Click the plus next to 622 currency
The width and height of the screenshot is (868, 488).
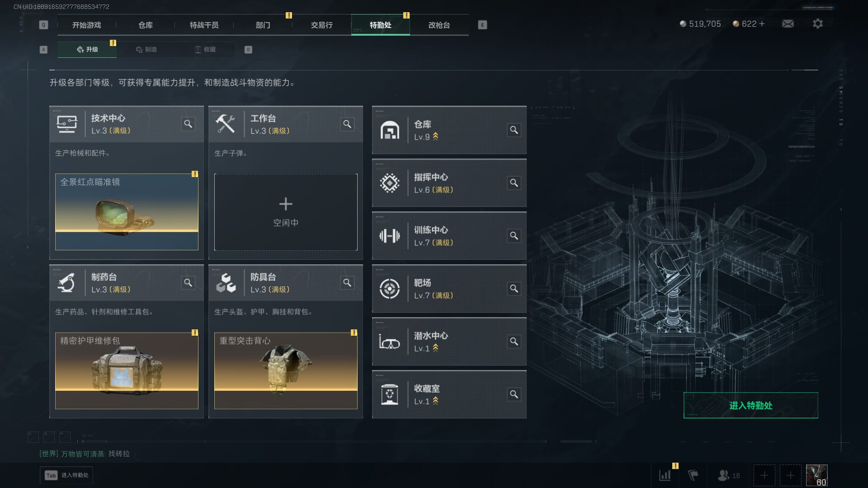click(762, 23)
